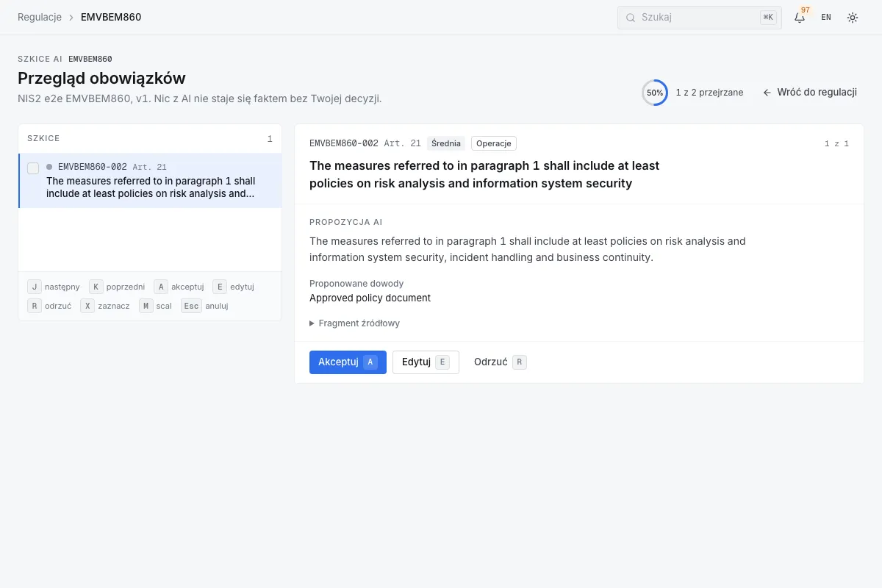Click the X zaznacz shortcut key
The width and height of the screenshot is (882, 588).
pos(87,306)
